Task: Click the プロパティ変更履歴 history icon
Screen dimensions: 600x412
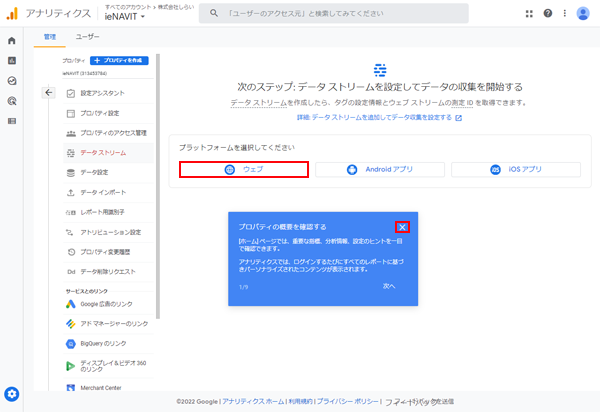Action: 71,252
